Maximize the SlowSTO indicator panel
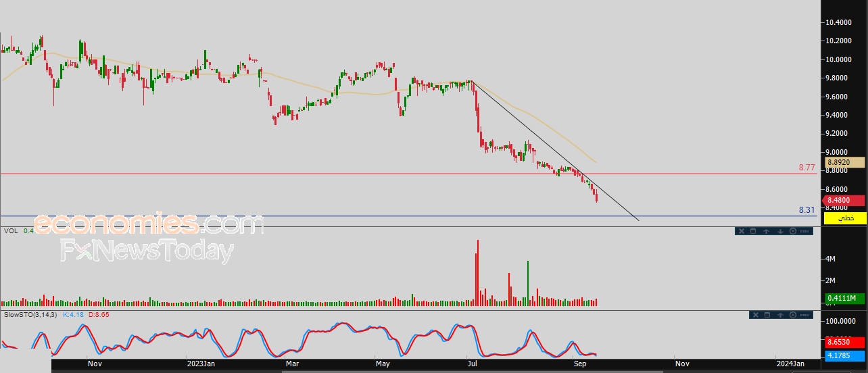868x373 pixels. tap(768, 315)
